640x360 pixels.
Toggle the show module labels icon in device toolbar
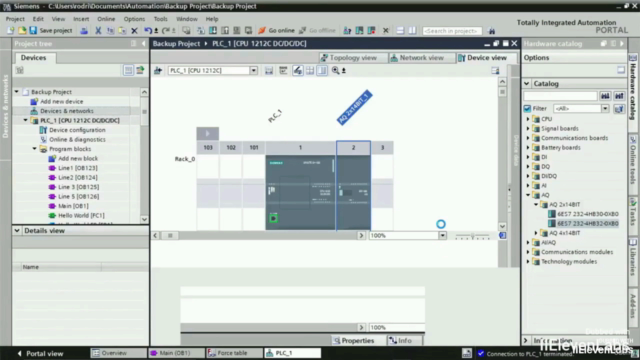(x=298, y=71)
